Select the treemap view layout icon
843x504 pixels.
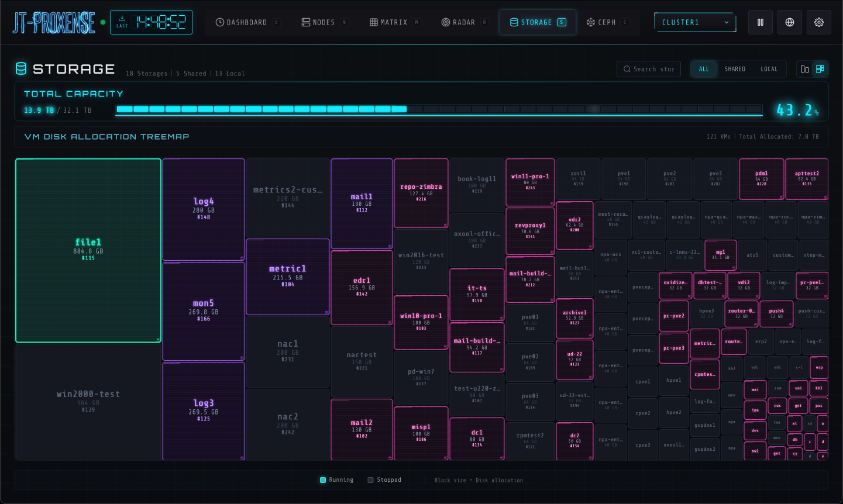tap(820, 69)
